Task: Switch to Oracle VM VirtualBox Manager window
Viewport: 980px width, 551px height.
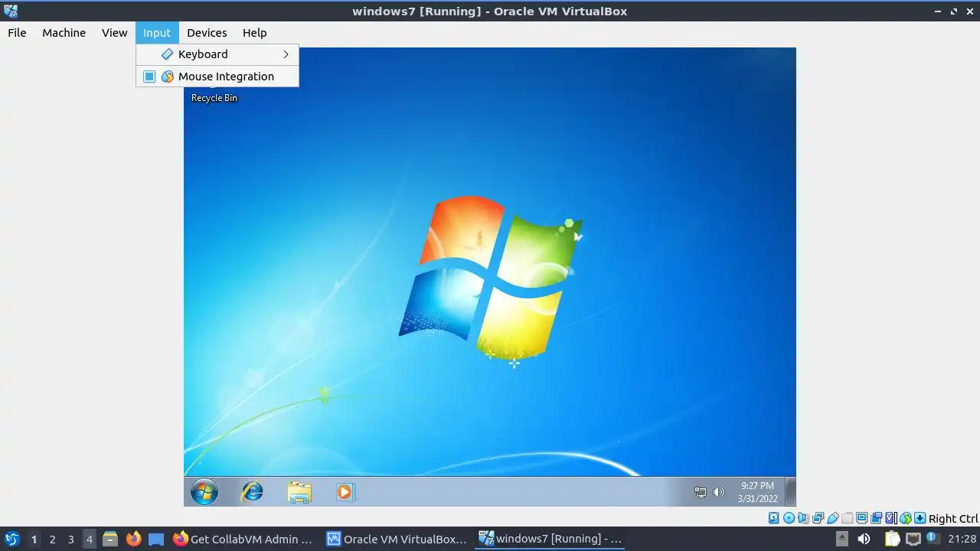Action: point(397,539)
